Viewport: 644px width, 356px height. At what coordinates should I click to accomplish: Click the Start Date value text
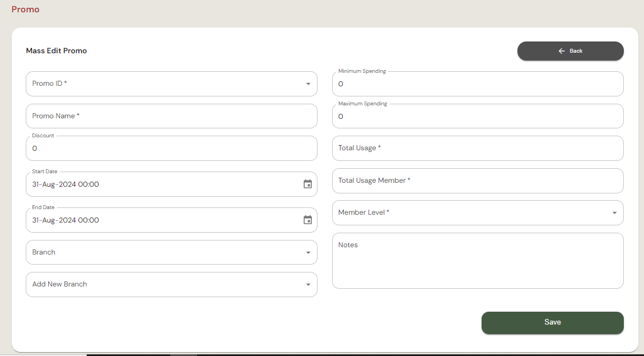tap(66, 184)
